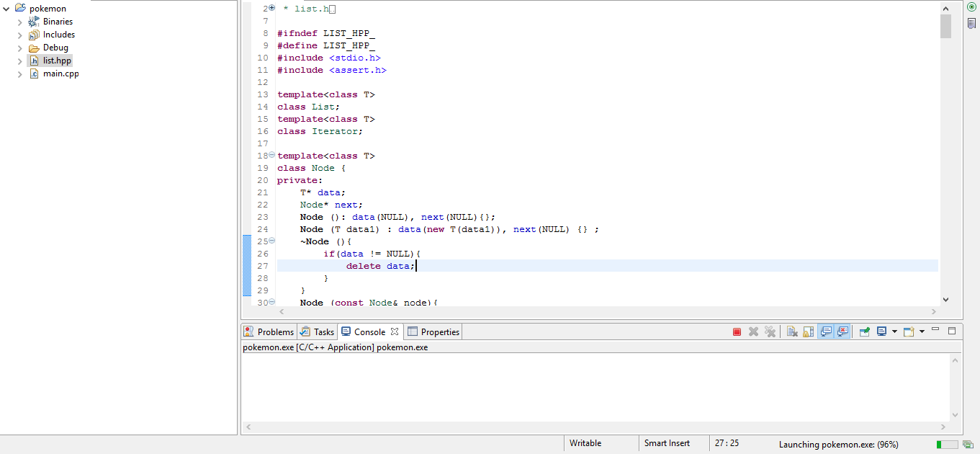Viewport: 980px width, 454px height.
Task: Click the "delete data;" code line
Action: (x=380, y=266)
